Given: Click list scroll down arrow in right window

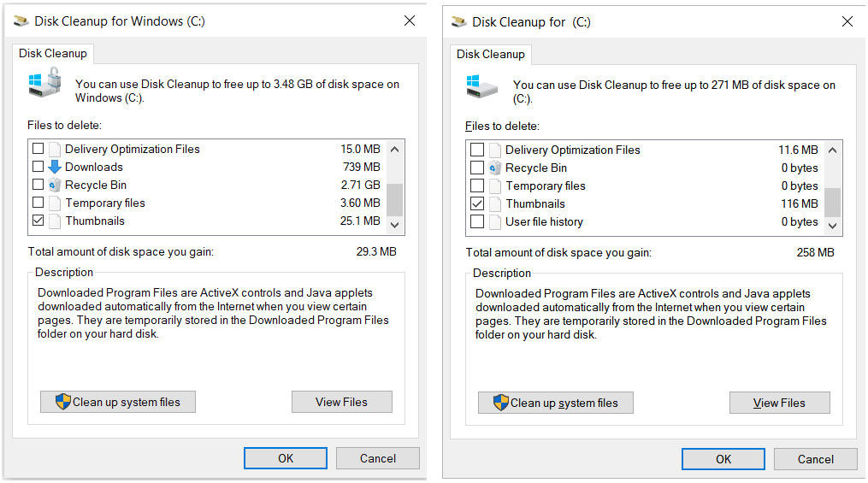Looking at the screenshot, I should pyautogui.click(x=833, y=226).
